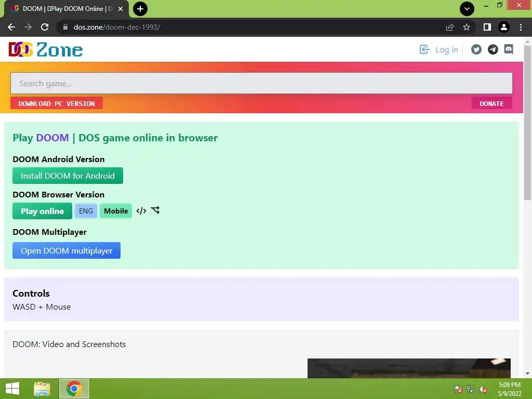Open the DOS Zone Telegram channel
The image size is (532, 399).
pyautogui.click(x=493, y=49)
